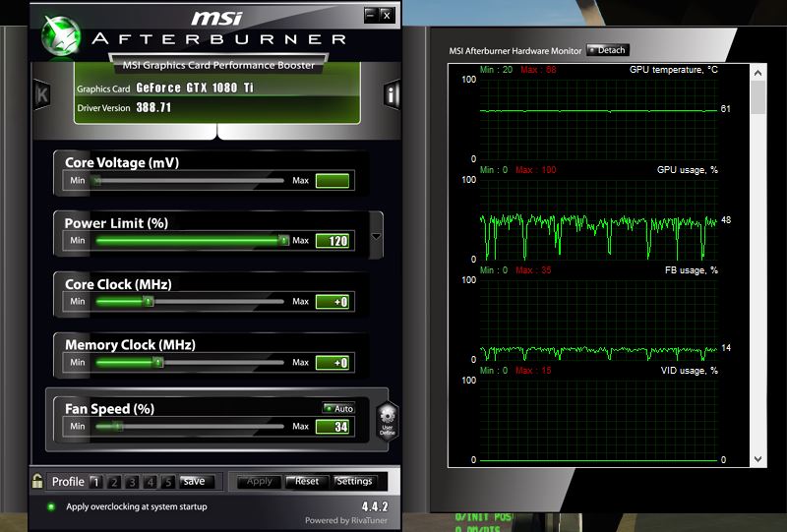Click the GeForce GTX 1080 Ti text
The image size is (787, 532).
(x=195, y=88)
